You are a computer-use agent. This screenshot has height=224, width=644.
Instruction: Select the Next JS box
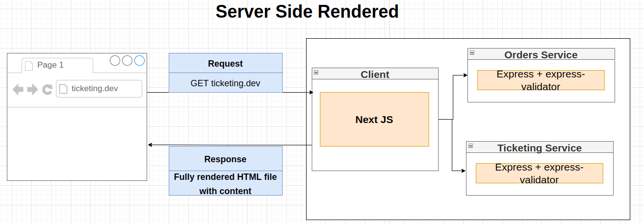[374, 119]
